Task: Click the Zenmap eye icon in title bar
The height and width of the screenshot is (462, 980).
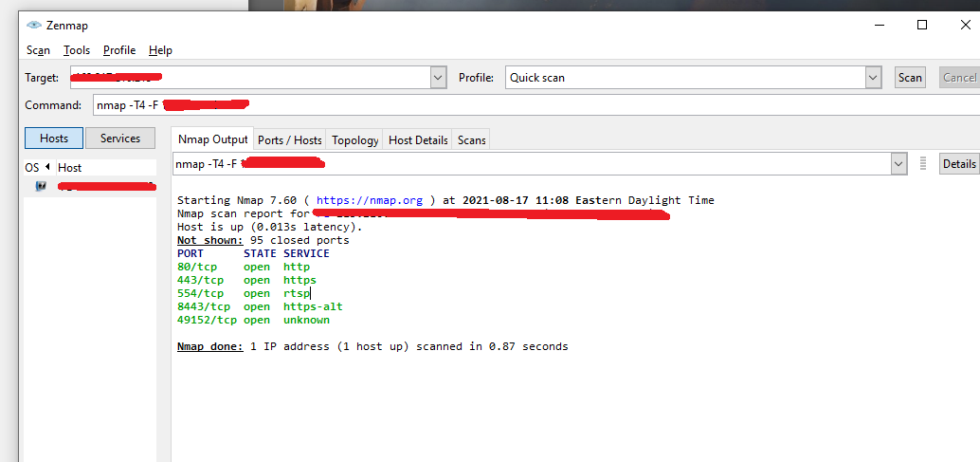Action: pos(34,26)
